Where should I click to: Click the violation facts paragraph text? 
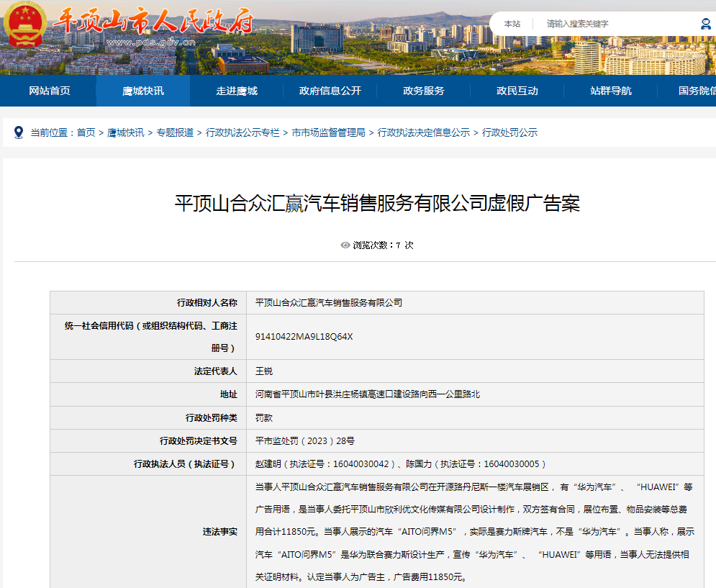point(474,532)
